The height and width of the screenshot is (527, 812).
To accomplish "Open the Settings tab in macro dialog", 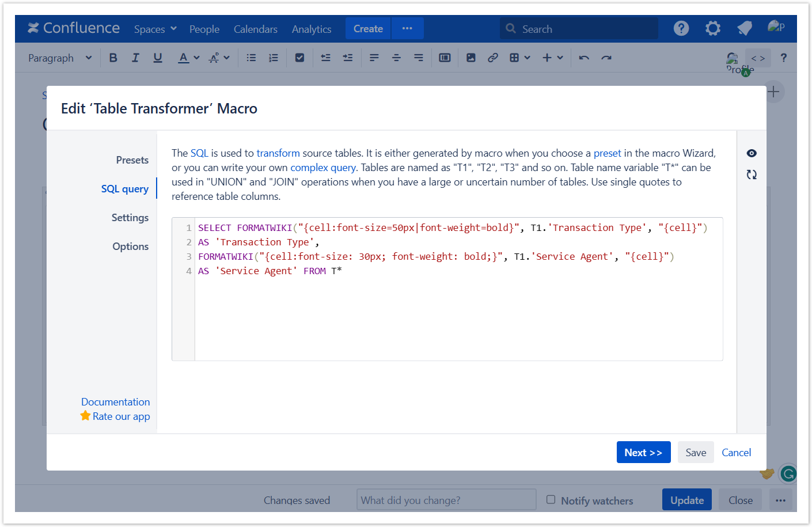I will (x=130, y=218).
